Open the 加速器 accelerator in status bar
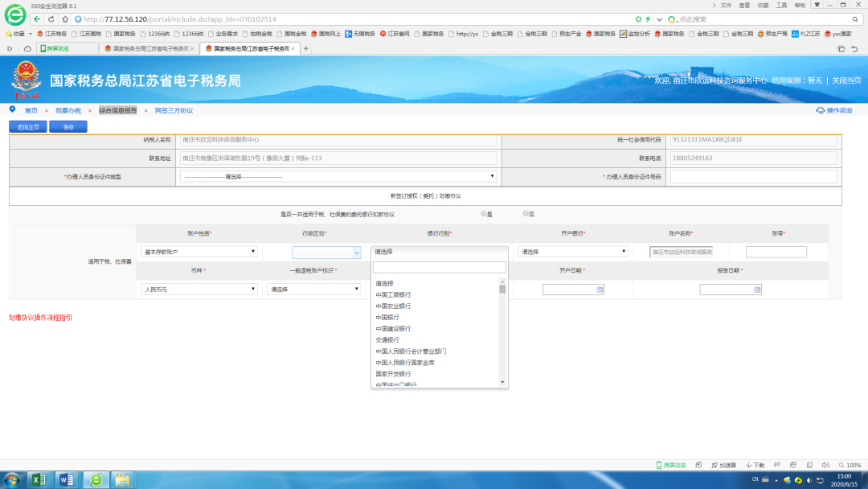Viewport: 868px width, 489px height. pyautogui.click(x=723, y=465)
